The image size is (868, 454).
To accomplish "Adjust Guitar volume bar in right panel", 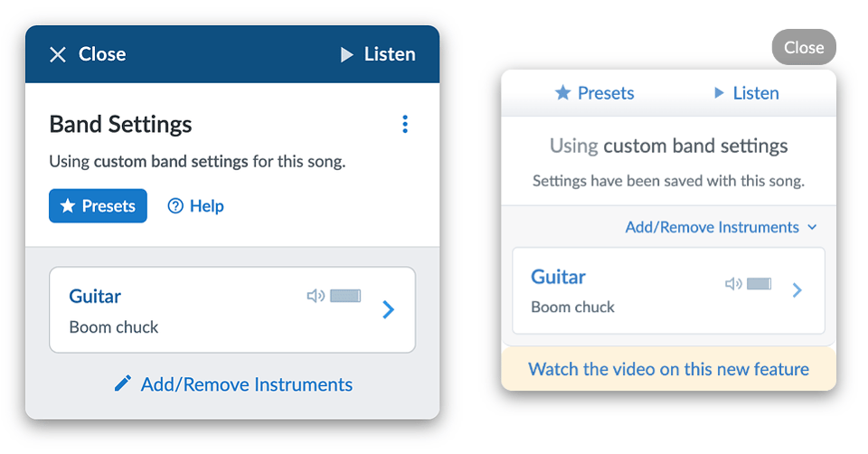I will [759, 284].
